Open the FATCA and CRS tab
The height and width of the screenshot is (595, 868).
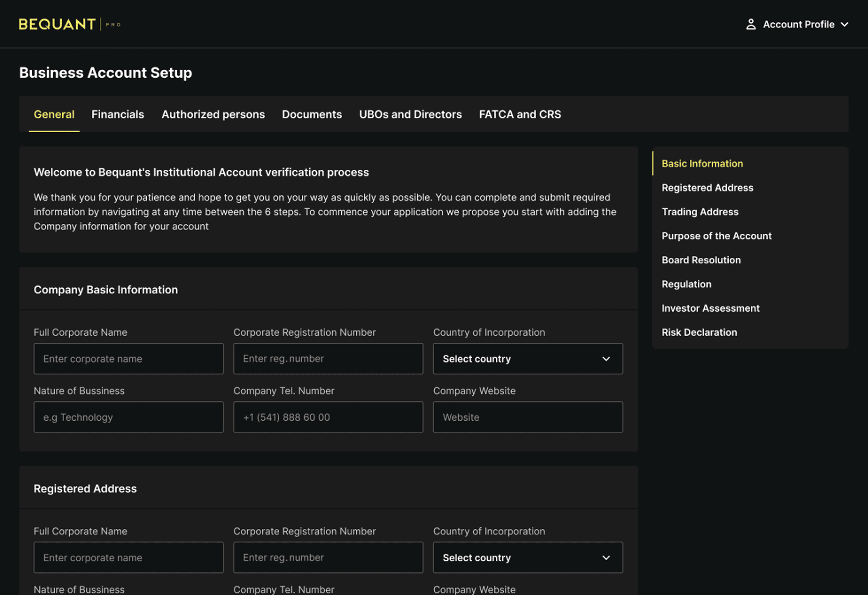point(519,114)
